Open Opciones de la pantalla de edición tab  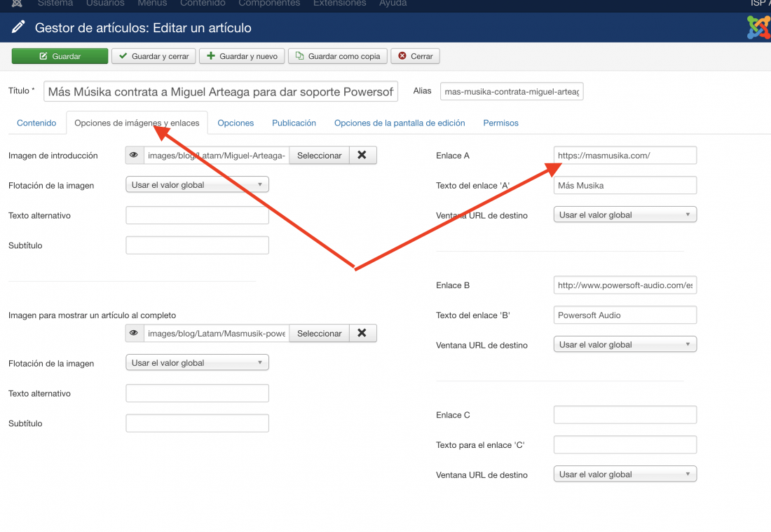tap(400, 123)
